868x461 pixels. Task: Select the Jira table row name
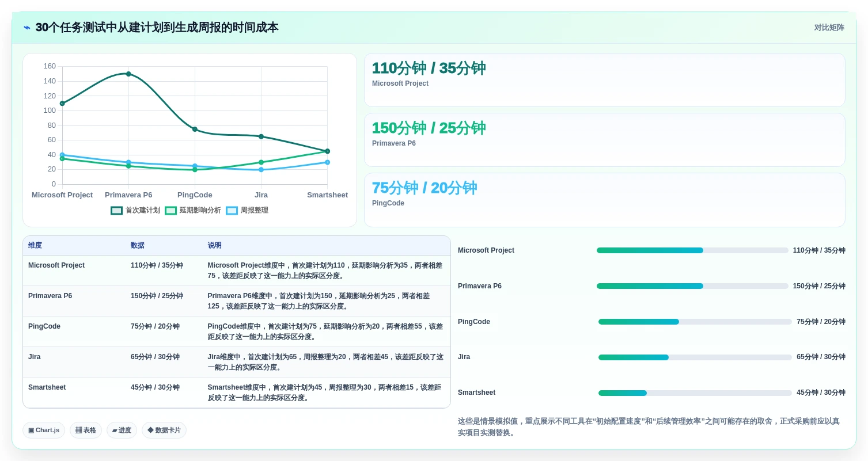click(35, 357)
